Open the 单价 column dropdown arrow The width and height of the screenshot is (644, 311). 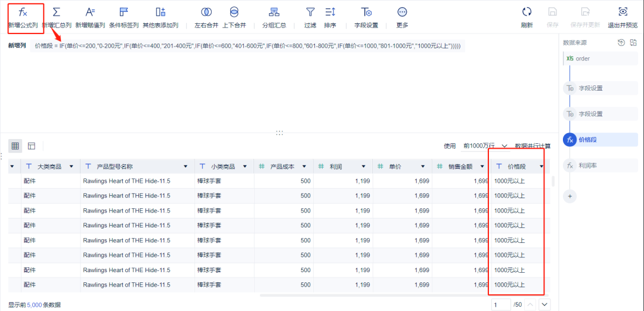[x=423, y=166]
